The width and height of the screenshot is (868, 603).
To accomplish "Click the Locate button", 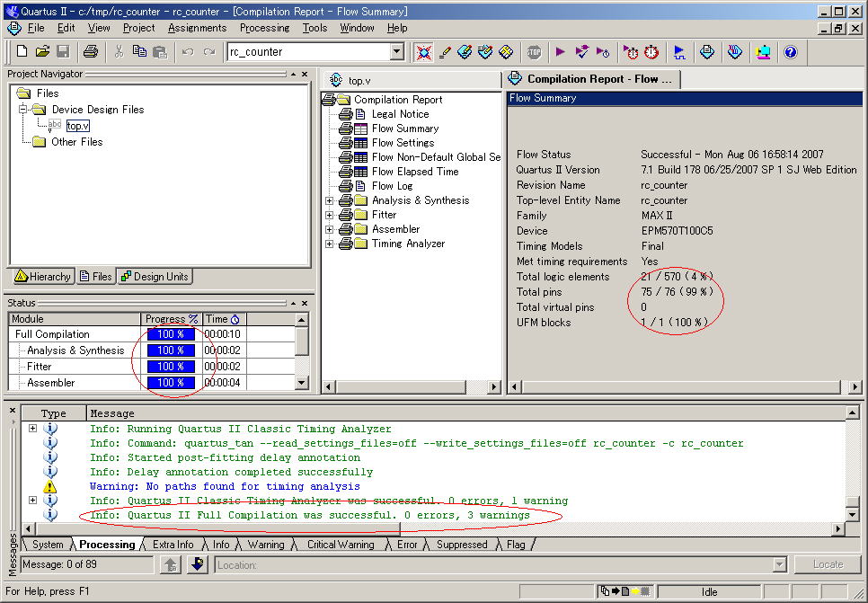I will 828,564.
